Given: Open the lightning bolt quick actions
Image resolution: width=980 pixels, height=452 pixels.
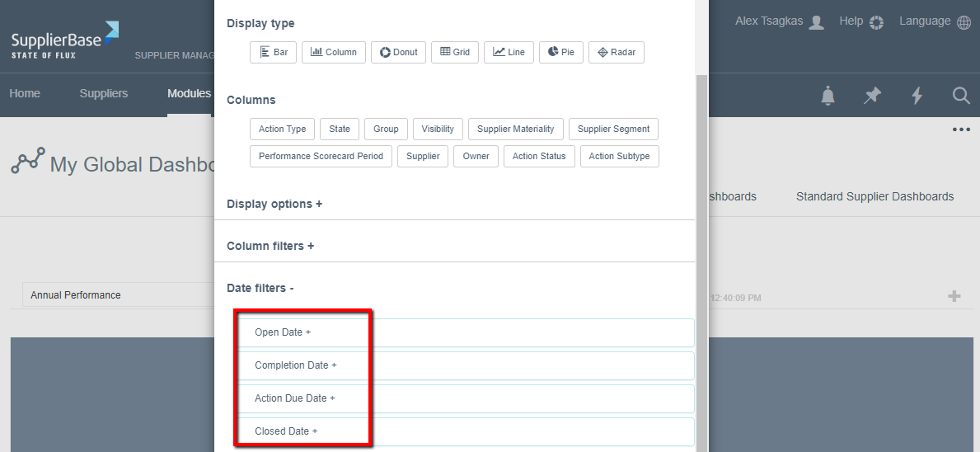Looking at the screenshot, I should 917,96.
